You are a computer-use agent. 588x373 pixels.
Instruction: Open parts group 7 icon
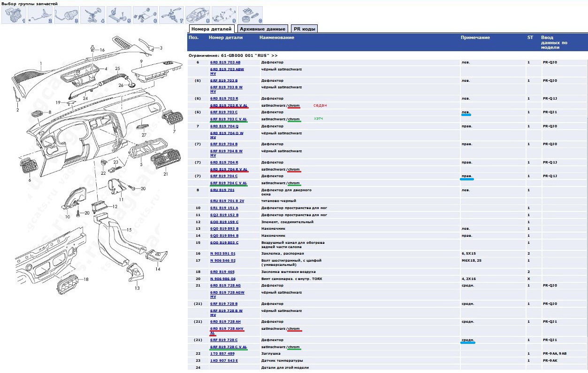pos(171,15)
